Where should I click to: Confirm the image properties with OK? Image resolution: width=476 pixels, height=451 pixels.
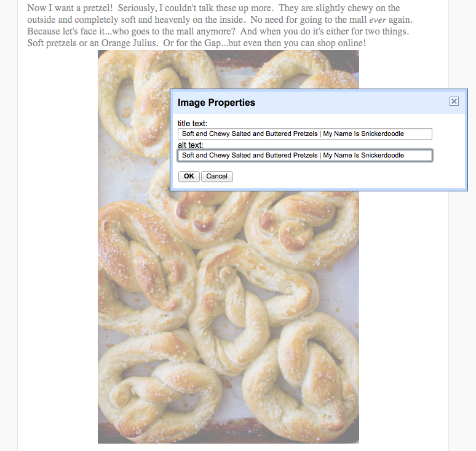(x=189, y=177)
